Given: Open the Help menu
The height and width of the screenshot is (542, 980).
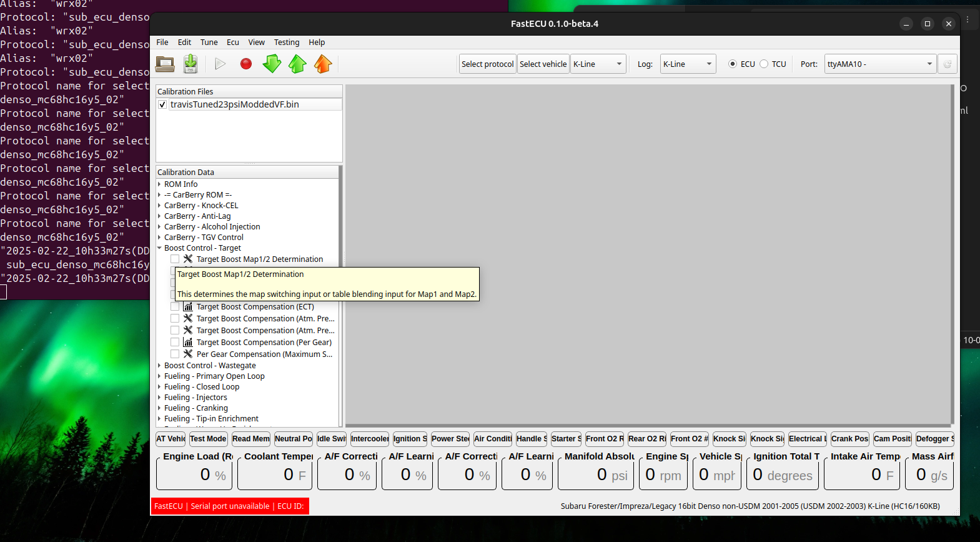Looking at the screenshot, I should click(x=317, y=43).
